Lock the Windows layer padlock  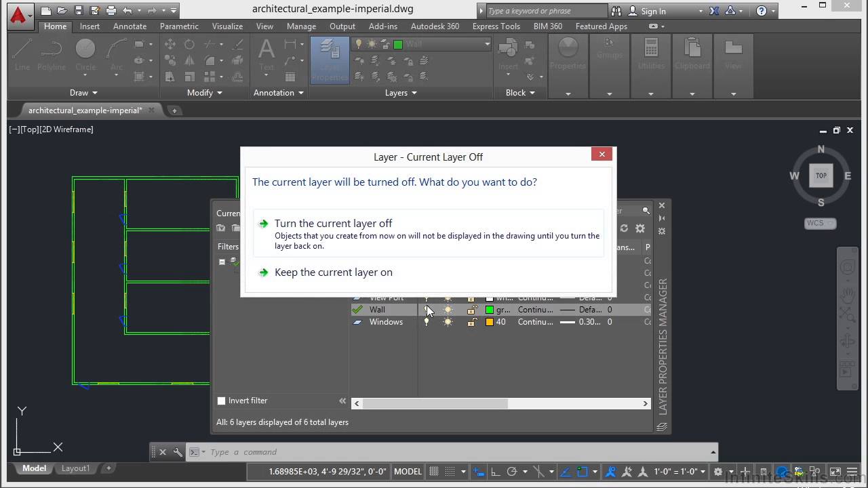click(x=472, y=322)
